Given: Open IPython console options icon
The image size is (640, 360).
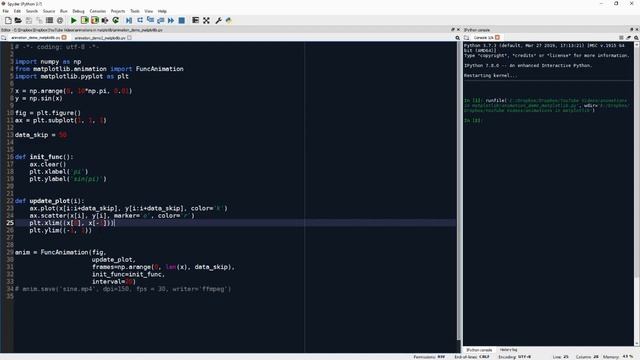Looking at the screenshot, I should [x=636, y=38].
